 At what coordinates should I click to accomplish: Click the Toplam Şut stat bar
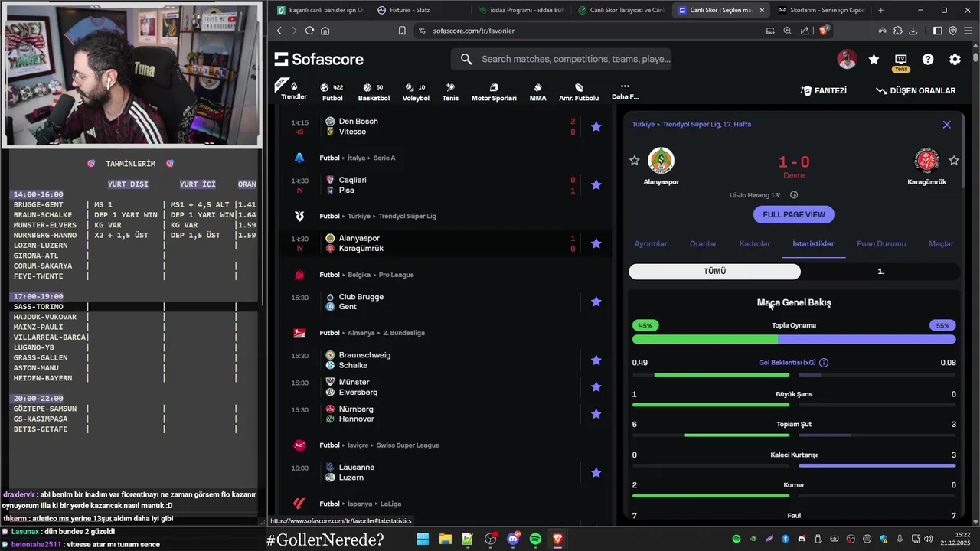[794, 435]
